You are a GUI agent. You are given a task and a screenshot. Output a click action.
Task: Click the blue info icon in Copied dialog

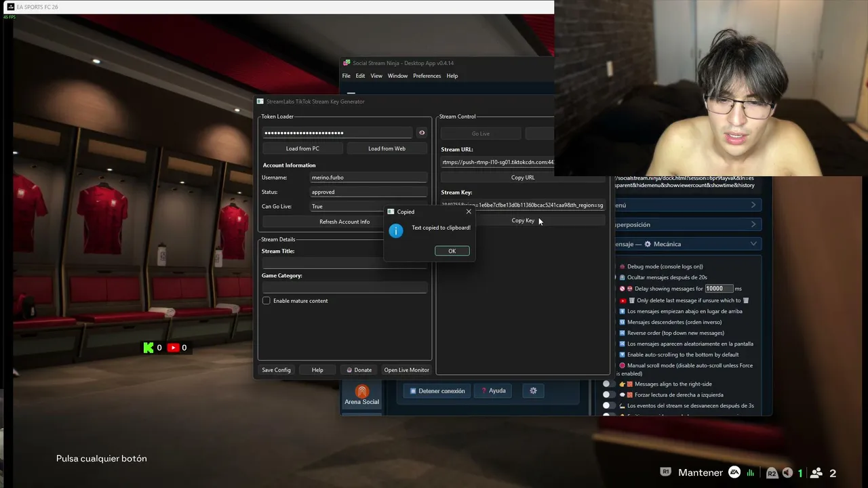[396, 231]
